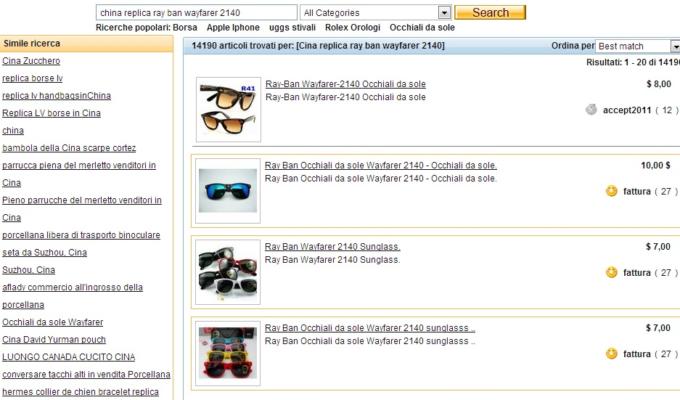Open porcellana libera di trasporto binoculare link
The width and height of the screenshot is (680, 400).
click(x=81, y=235)
